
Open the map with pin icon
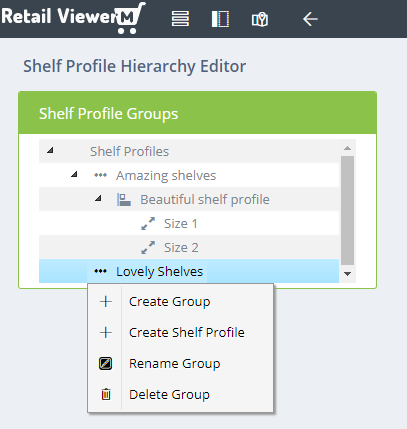click(260, 19)
